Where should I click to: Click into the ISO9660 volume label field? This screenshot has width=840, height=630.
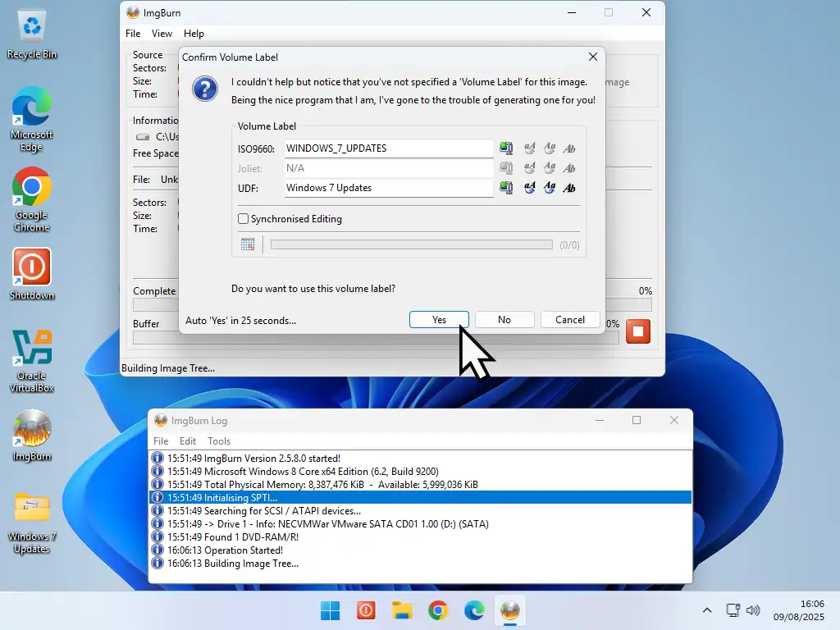click(x=388, y=148)
